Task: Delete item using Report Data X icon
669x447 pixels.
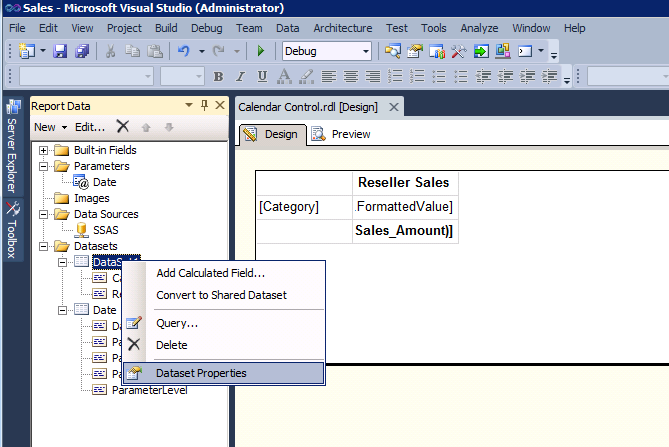Action: [122, 126]
